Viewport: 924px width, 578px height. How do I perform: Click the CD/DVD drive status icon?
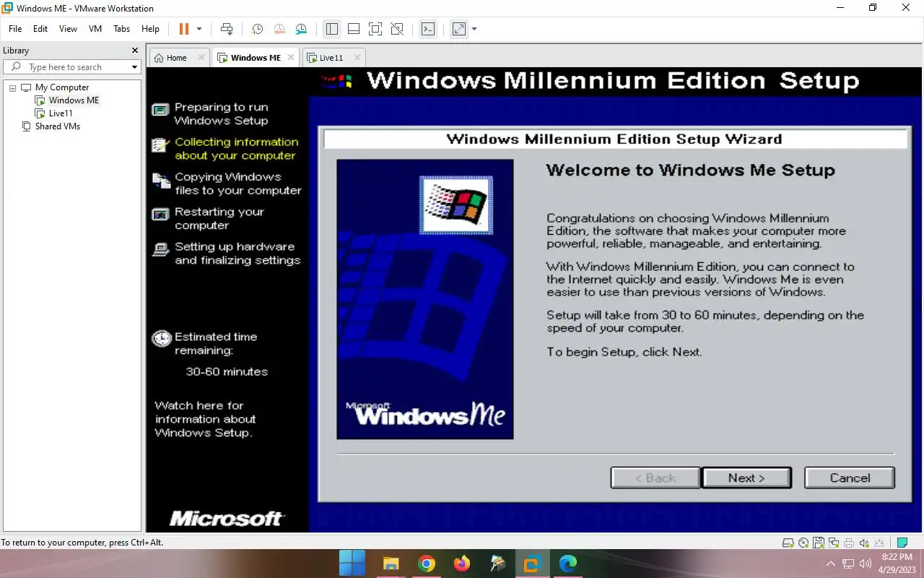tap(804, 543)
